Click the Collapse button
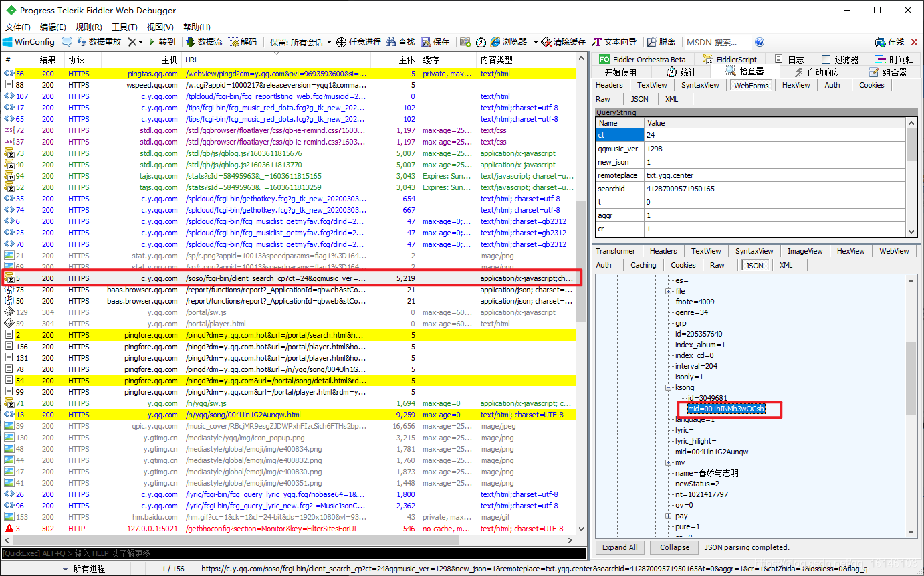The width and height of the screenshot is (924, 576). pos(674,547)
